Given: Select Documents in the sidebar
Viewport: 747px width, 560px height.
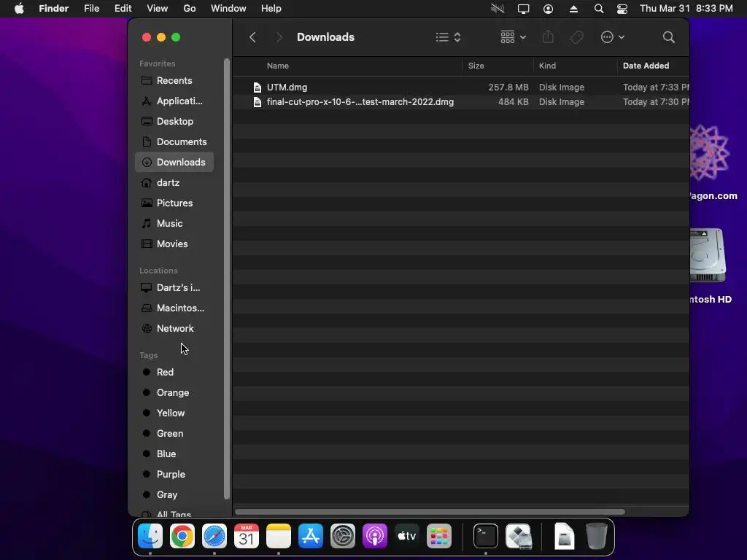Looking at the screenshot, I should point(174,142).
